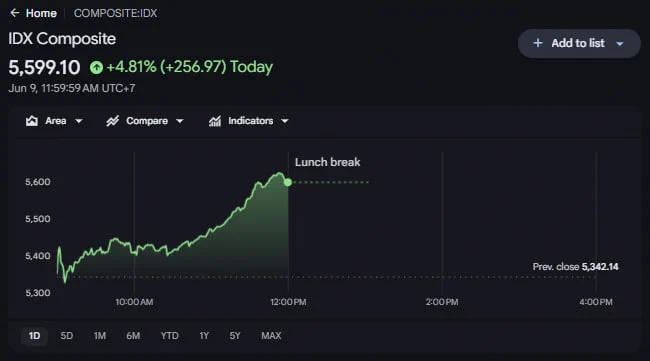Click the 5,300 y-axis label
The width and height of the screenshot is (650, 361).
tap(38, 293)
